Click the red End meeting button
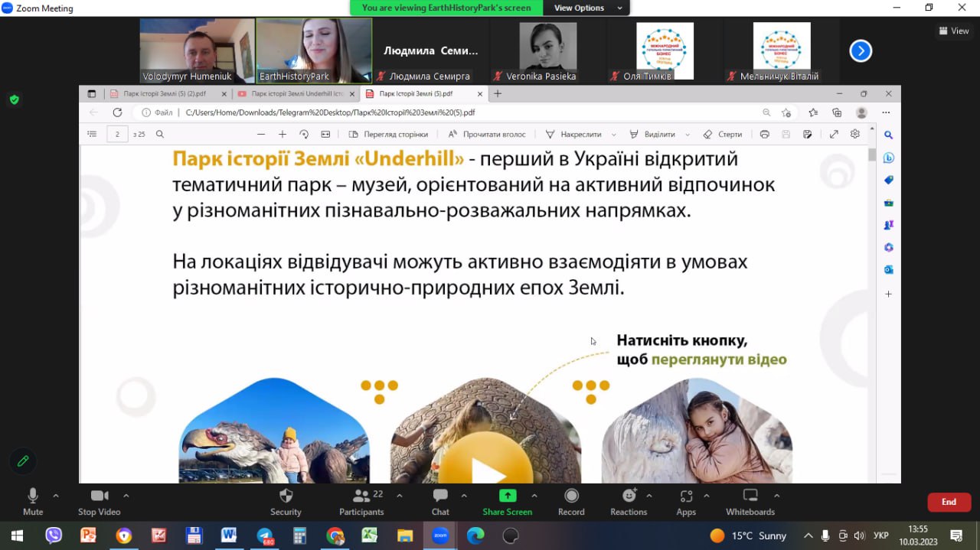 (949, 502)
